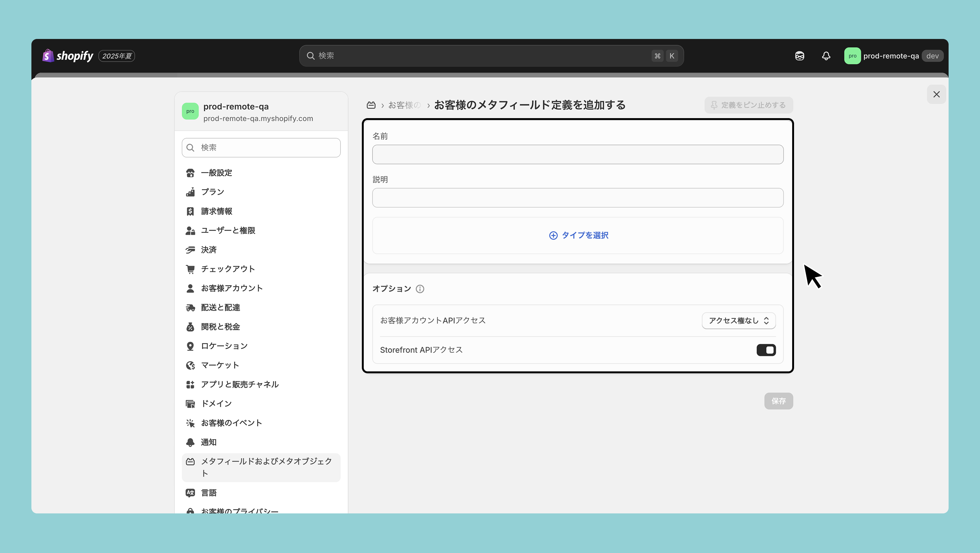The width and height of the screenshot is (980, 553).
Task: Click the 保存 save button
Action: (x=778, y=401)
